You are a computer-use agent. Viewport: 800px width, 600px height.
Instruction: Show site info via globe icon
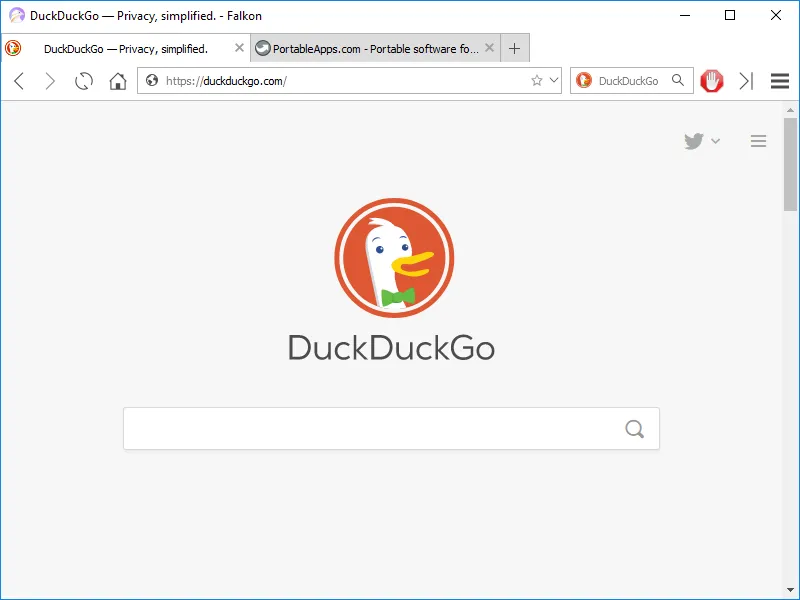(152, 81)
